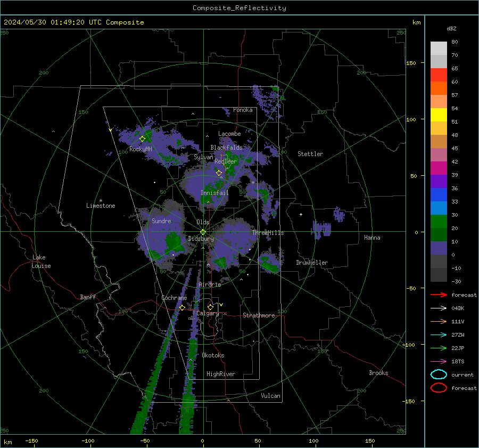This screenshot has height=448, width=479.
Task: Click the Strathmore town label
Action: coord(259,315)
